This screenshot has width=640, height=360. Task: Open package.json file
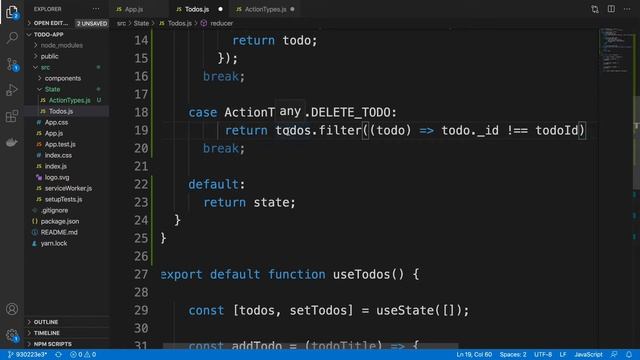60,222
